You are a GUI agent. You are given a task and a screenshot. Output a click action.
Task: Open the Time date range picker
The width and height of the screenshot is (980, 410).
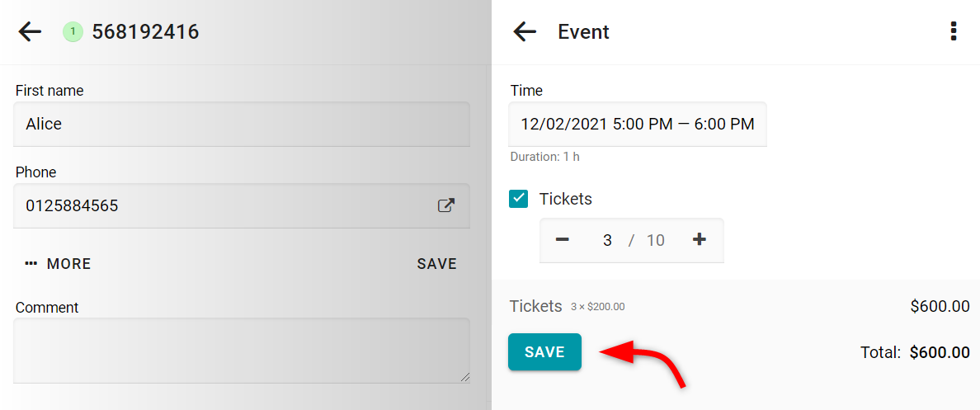click(638, 125)
